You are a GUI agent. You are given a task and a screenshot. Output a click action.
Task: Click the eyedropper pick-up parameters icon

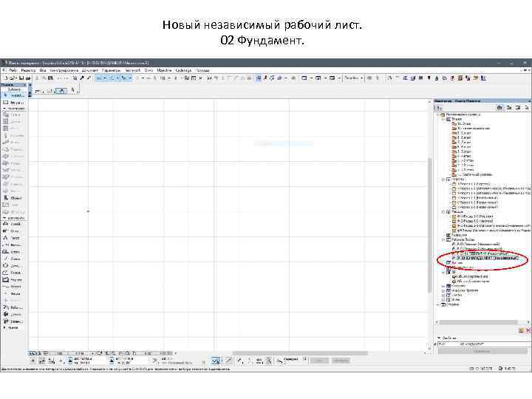click(x=82, y=78)
